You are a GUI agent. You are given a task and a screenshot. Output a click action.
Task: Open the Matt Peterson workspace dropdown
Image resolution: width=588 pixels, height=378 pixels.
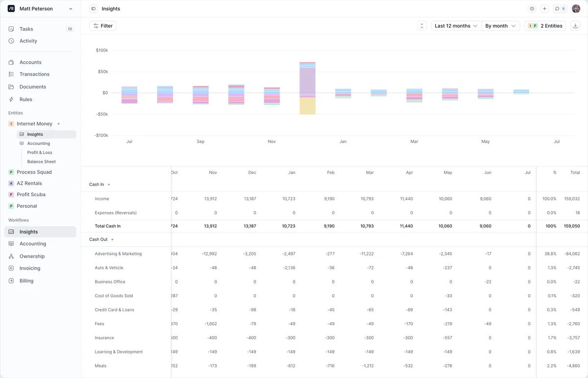40,9
